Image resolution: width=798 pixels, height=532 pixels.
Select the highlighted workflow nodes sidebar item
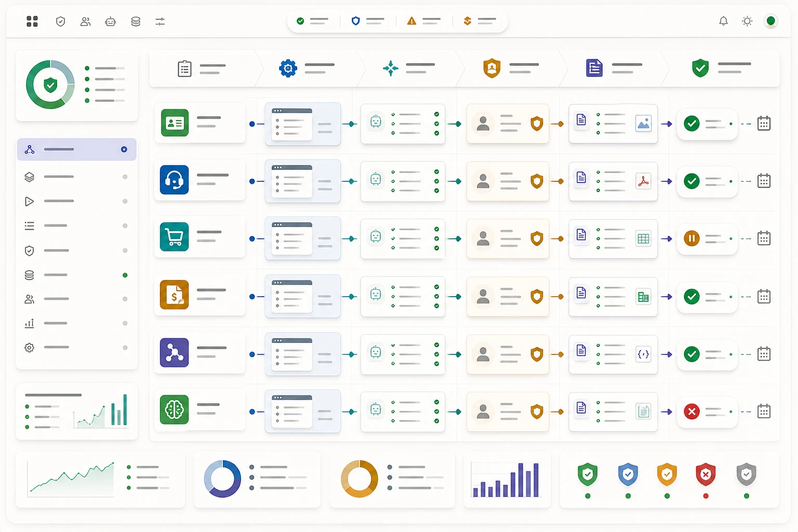tap(77, 150)
